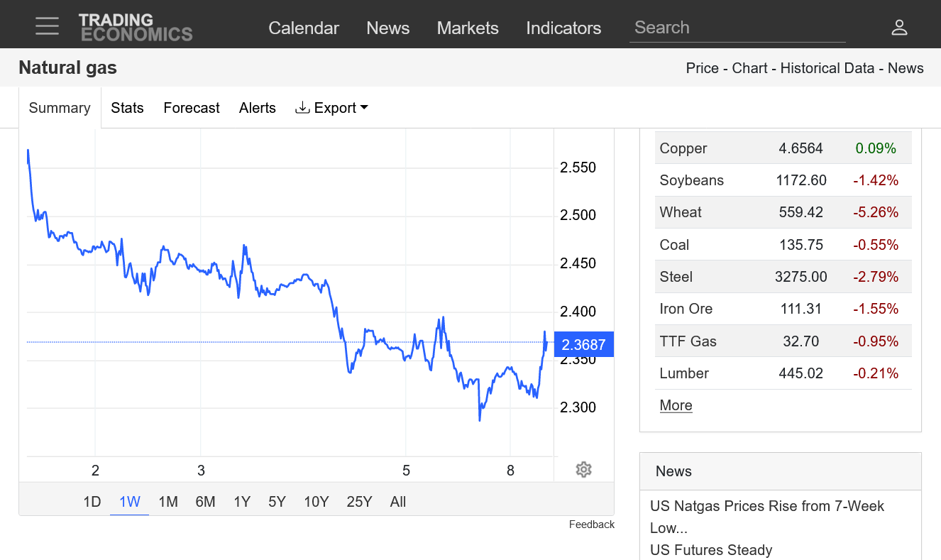Click Copper's 0.09% change value

876,148
